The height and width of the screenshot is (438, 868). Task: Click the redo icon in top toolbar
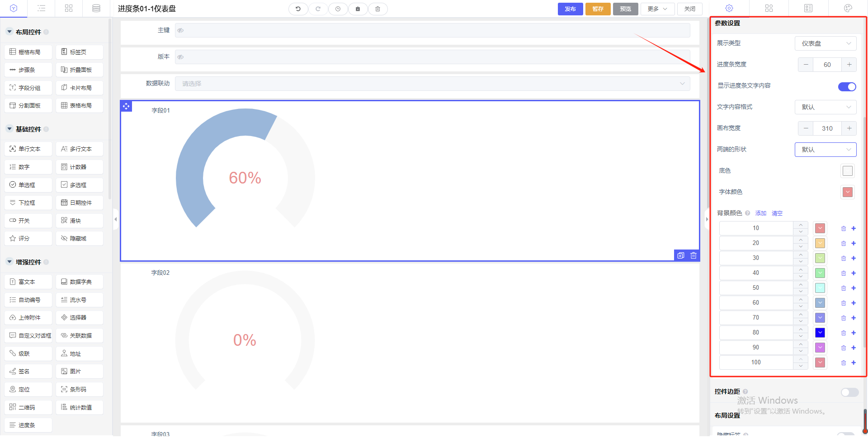click(318, 9)
